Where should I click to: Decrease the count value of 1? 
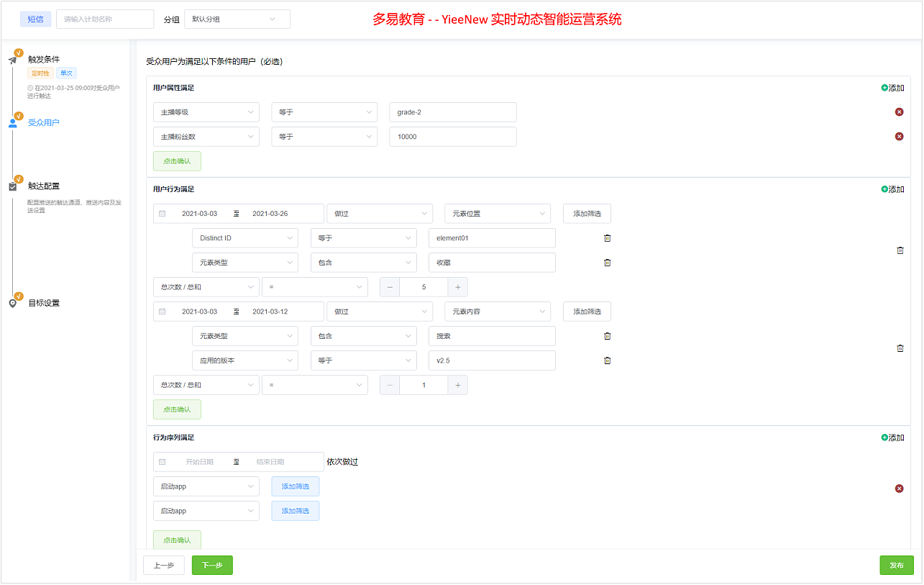390,385
